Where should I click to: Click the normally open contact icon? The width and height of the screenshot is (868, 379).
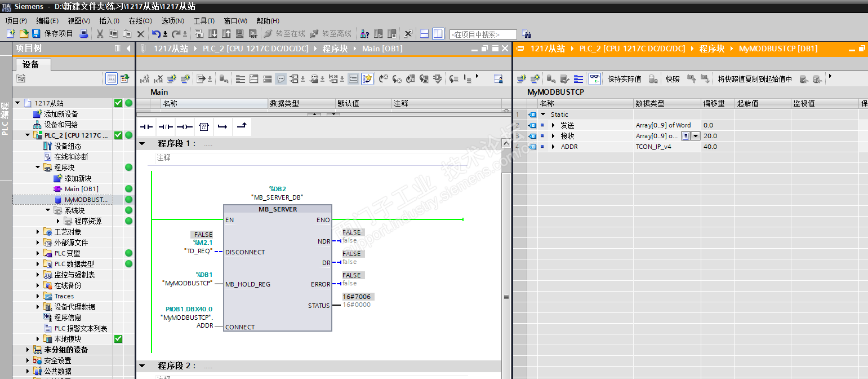[x=146, y=127]
